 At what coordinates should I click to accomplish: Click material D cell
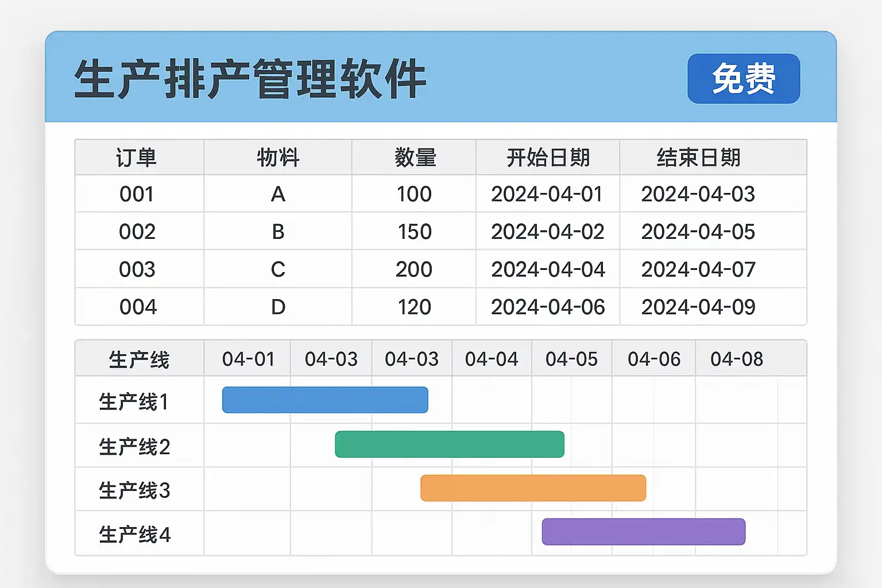pyautogui.click(x=278, y=307)
